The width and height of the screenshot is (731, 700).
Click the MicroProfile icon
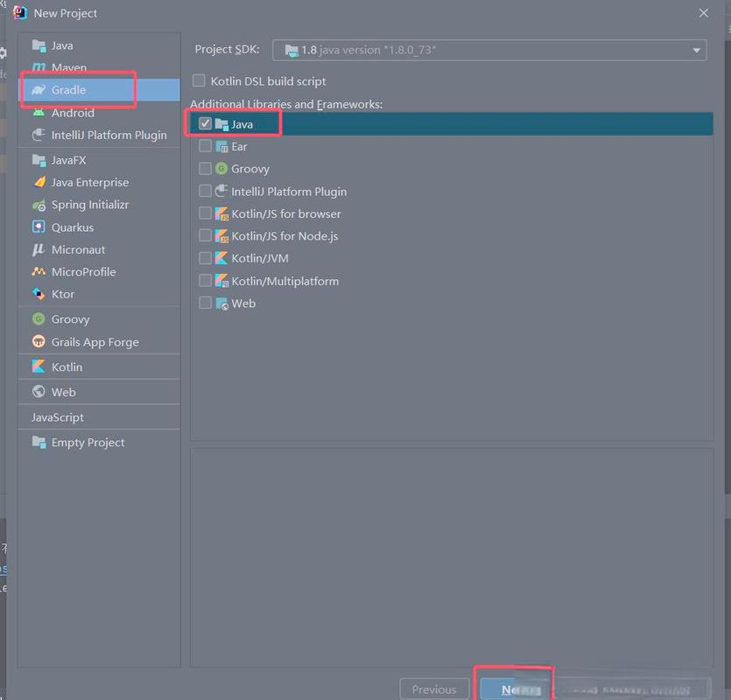pos(39,271)
